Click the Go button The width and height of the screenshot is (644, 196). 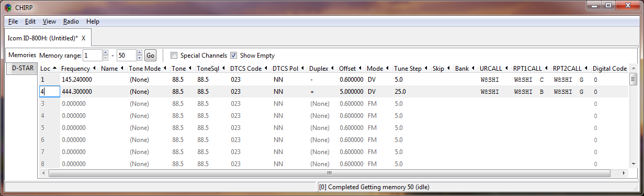coord(150,55)
